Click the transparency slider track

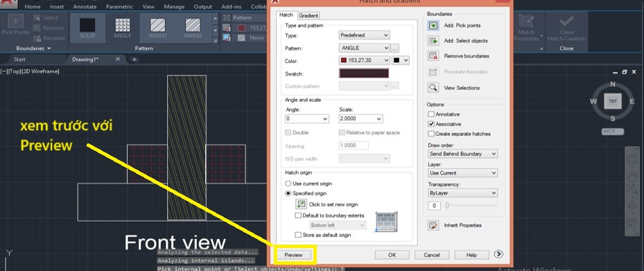coord(471,205)
